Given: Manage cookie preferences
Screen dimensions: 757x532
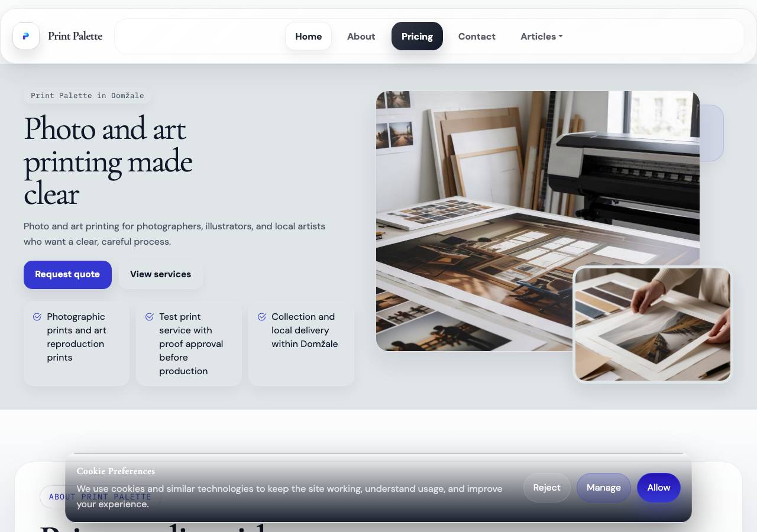Looking at the screenshot, I should tap(604, 488).
